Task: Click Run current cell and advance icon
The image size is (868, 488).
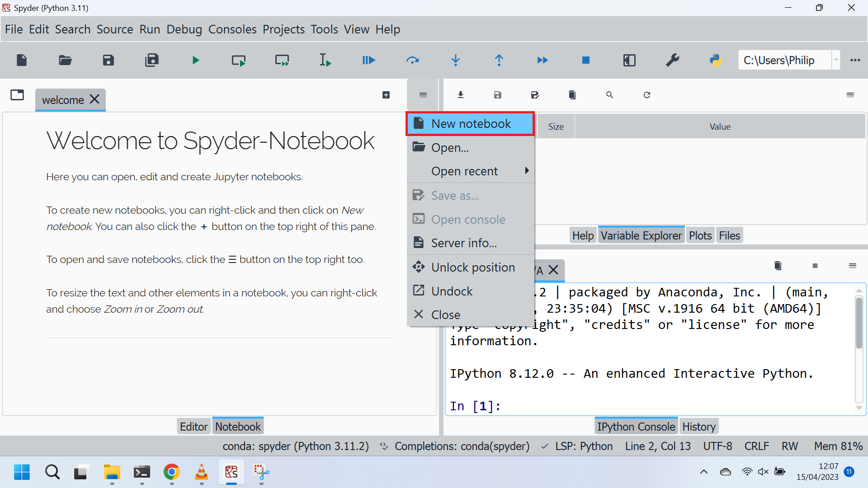Action: click(x=282, y=60)
